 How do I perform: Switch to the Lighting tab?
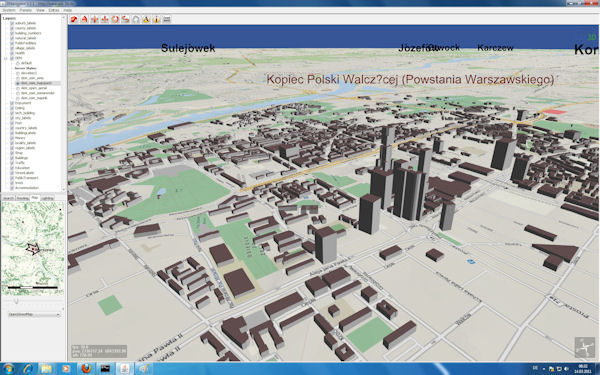47,198
